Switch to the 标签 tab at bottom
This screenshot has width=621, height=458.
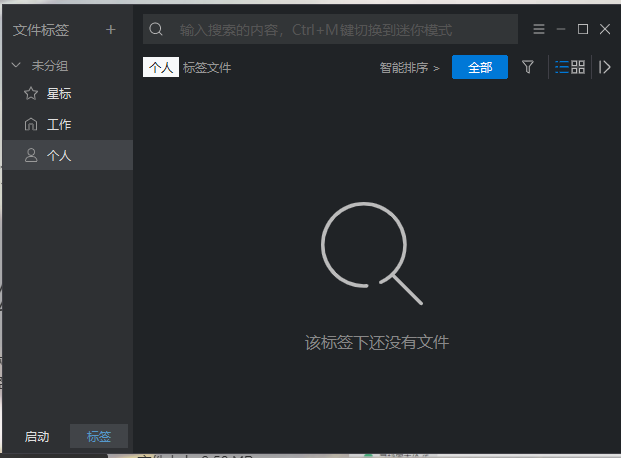point(99,436)
